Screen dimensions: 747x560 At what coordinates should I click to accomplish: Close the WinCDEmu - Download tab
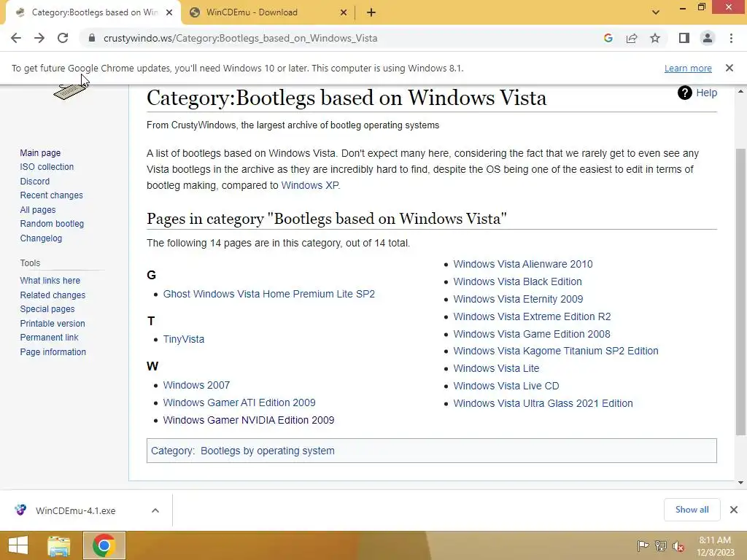(344, 12)
